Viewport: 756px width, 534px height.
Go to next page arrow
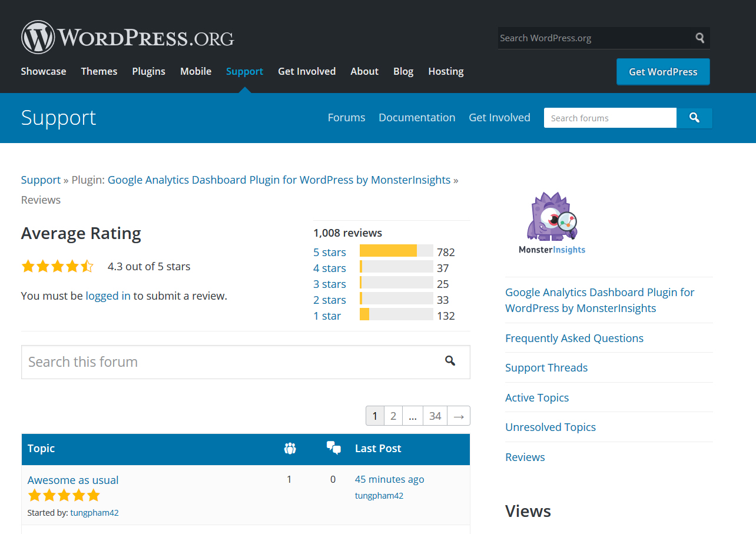point(459,416)
